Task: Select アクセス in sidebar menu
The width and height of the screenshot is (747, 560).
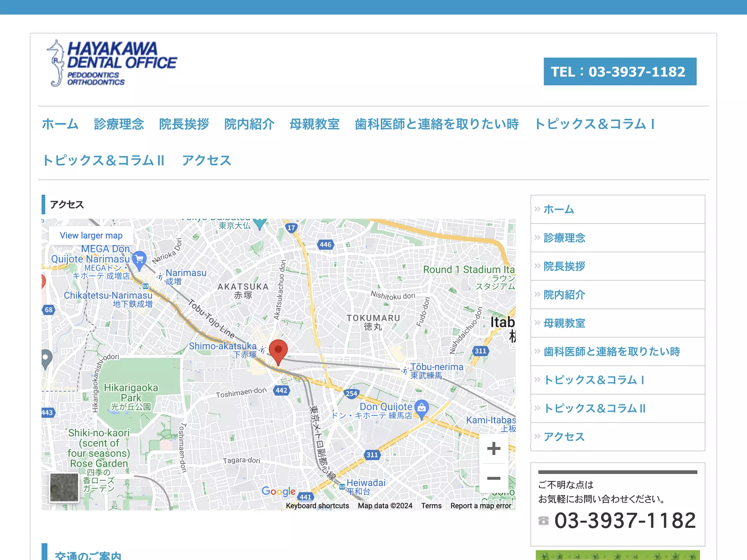Action: [618, 437]
